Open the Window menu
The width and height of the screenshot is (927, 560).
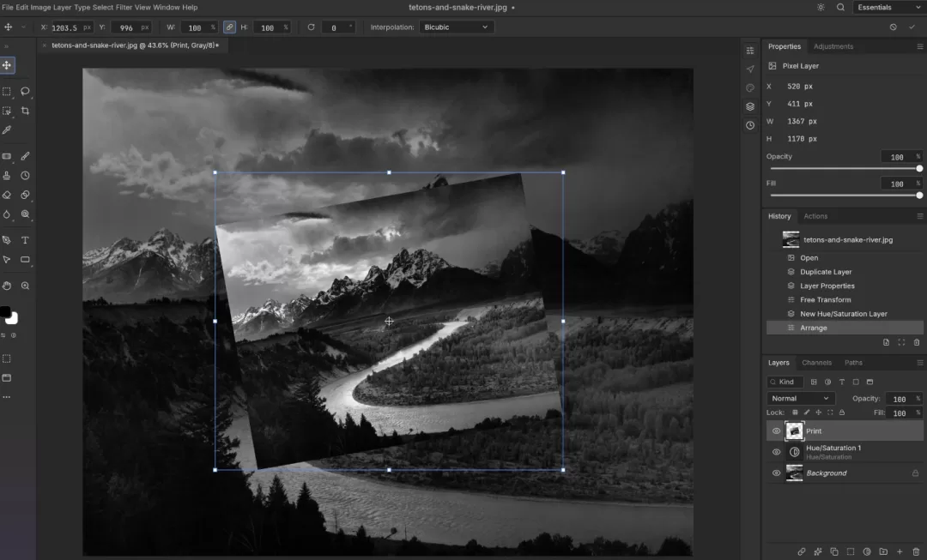pos(167,8)
